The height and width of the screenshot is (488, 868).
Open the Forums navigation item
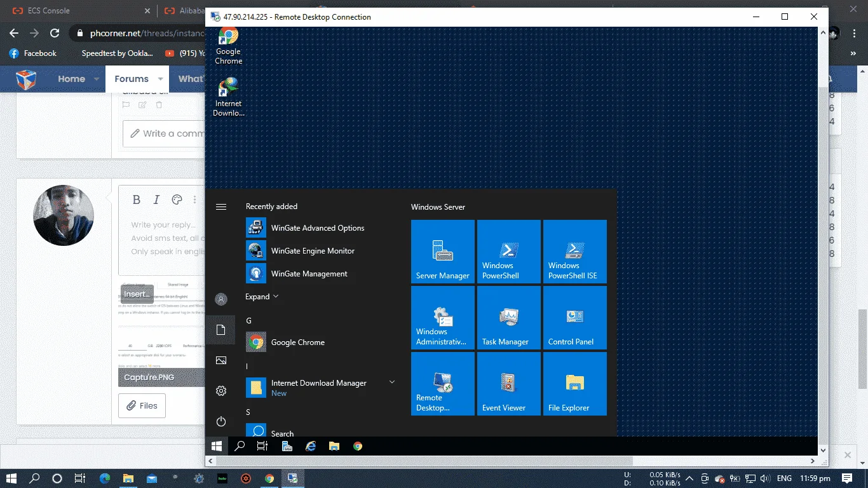click(132, 79)
